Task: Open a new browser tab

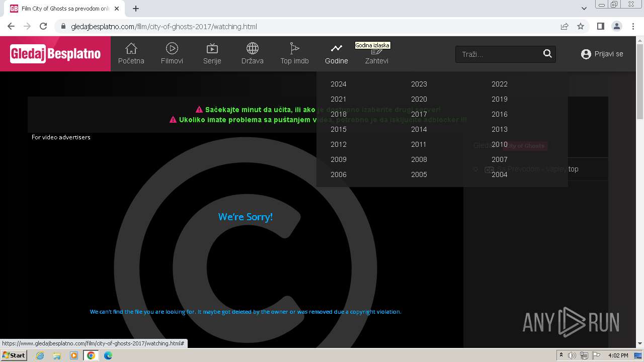Action: 136,9
